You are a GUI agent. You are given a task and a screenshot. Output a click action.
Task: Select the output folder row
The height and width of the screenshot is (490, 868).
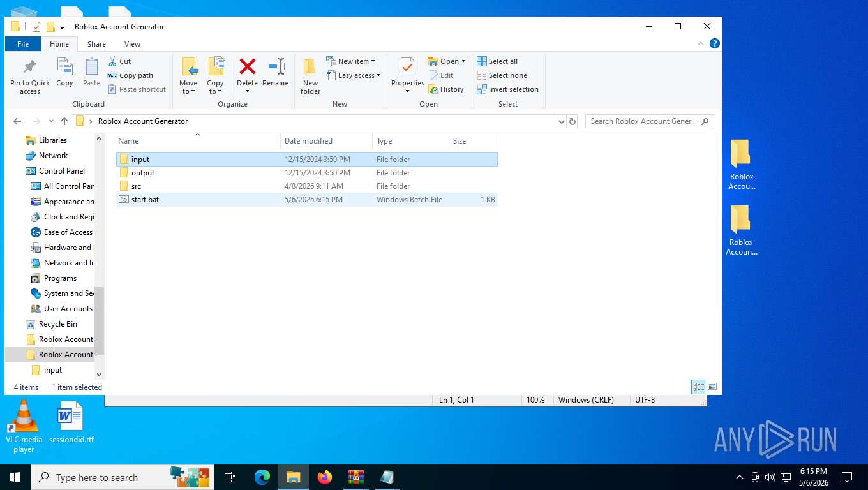pyautogui.click(x=307, y=173)
